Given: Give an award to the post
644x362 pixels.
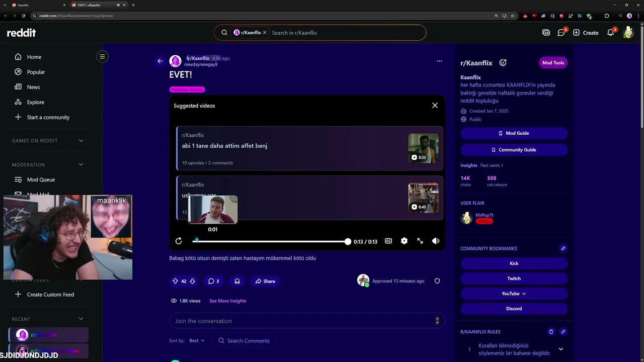Looking at the screenshot, I should pos(237,281).
